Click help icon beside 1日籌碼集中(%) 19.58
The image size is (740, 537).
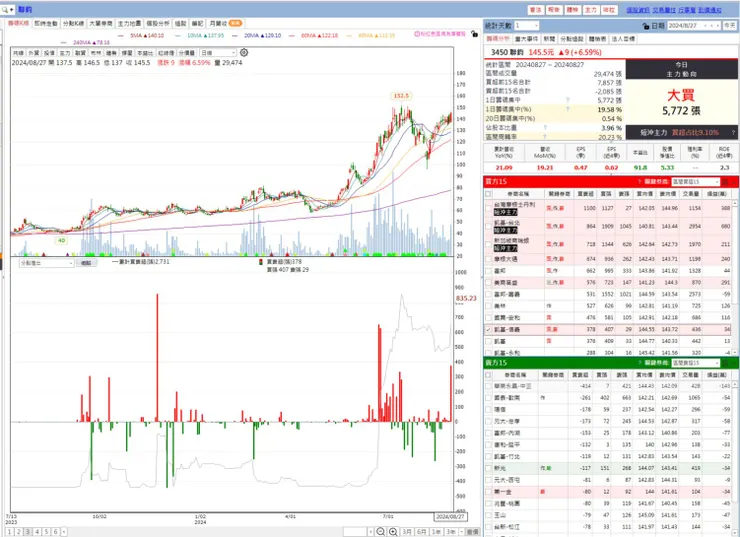click(x=568, y=109)
